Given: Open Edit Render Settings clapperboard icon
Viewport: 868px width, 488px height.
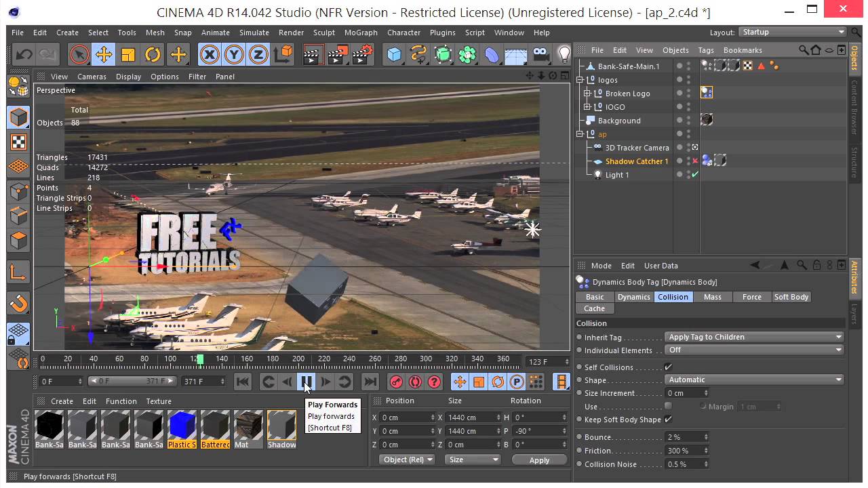Looking at the screenshot, I should click(x=363, y=54).
